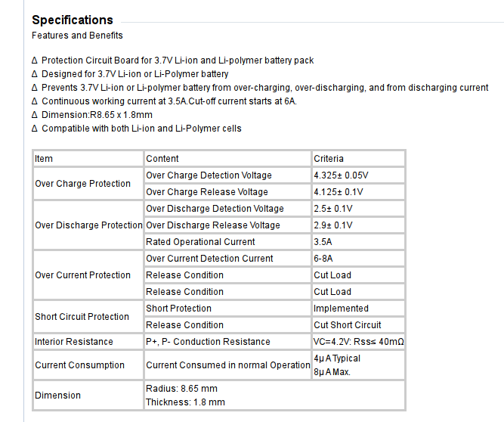
Task: Click 'Over Charge Release Voltage' cell
Action: 227,192
